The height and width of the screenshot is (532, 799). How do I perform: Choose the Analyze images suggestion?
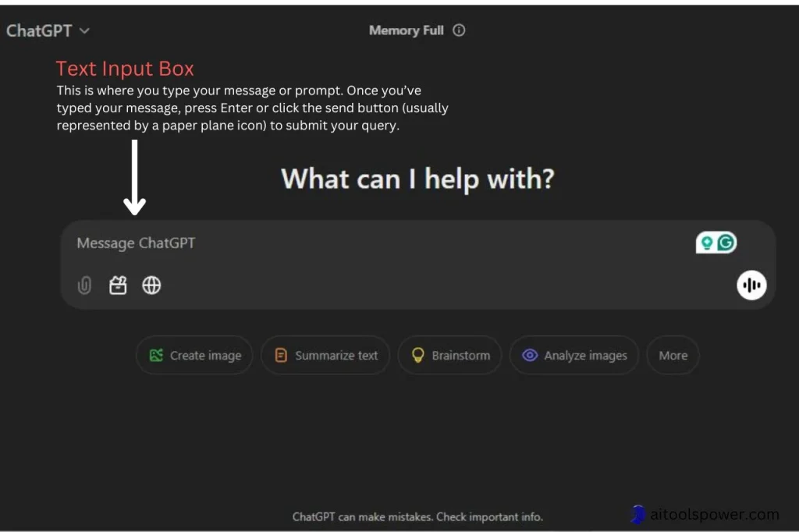(574, 356)
